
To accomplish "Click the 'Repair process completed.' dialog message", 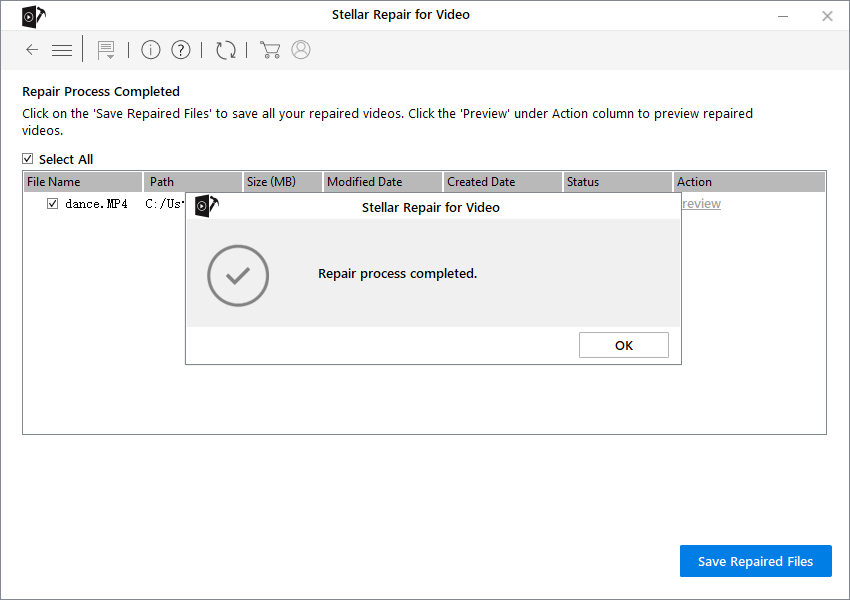I will [397, 274].
